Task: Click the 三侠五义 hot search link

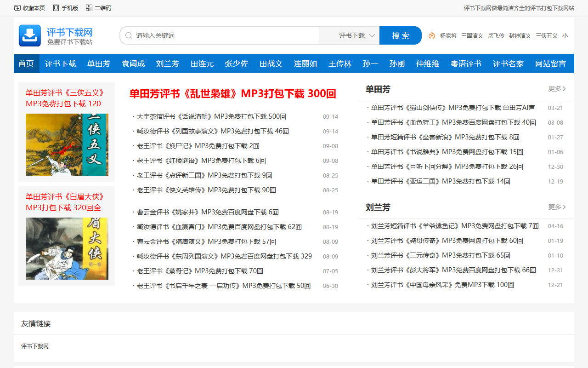Action: [x=547, y=35]
